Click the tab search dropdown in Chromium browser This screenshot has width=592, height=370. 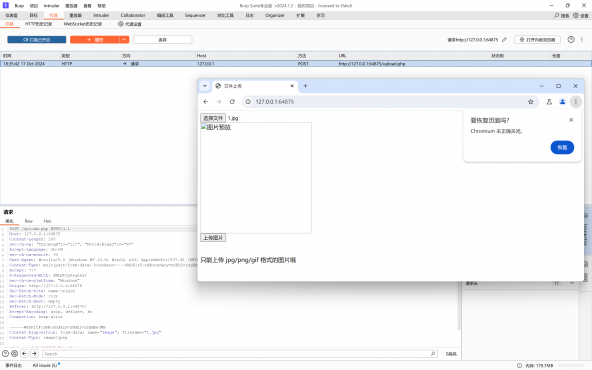[x=205, y=86]
